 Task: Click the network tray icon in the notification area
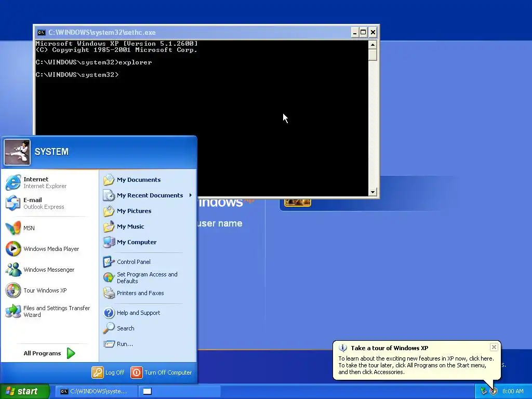[x=484, y=391]
